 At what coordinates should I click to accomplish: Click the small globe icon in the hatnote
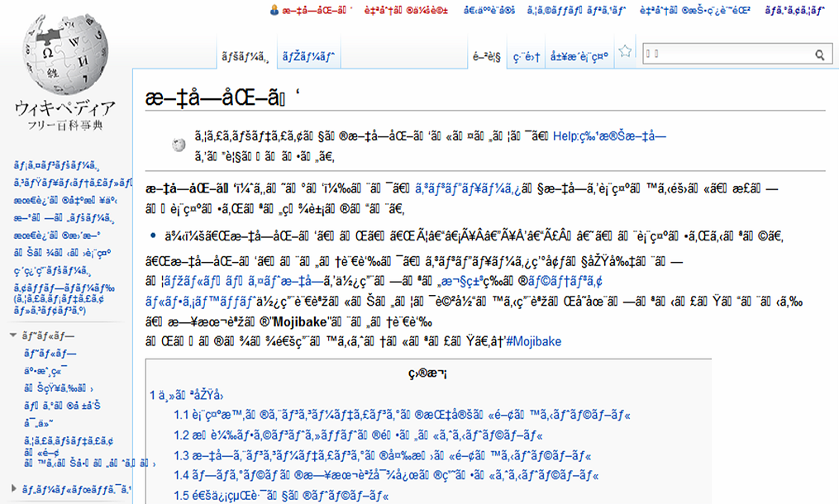(x=179, y=145)
